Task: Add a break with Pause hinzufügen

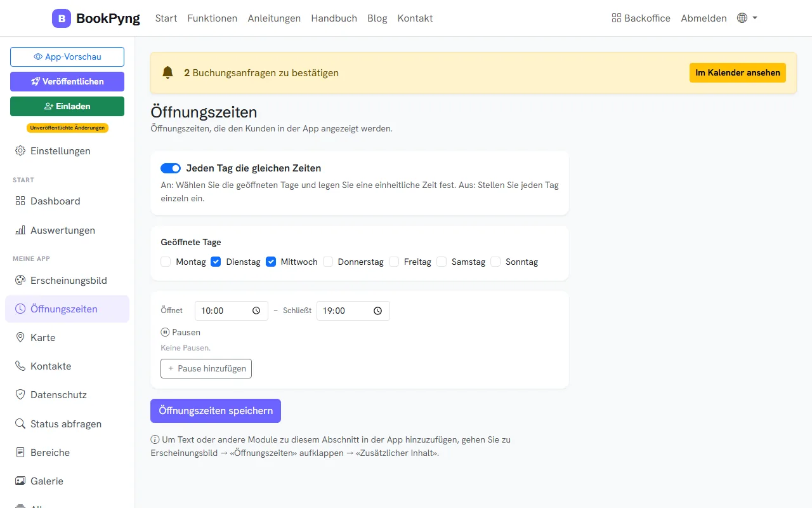Action: (206, 368)
